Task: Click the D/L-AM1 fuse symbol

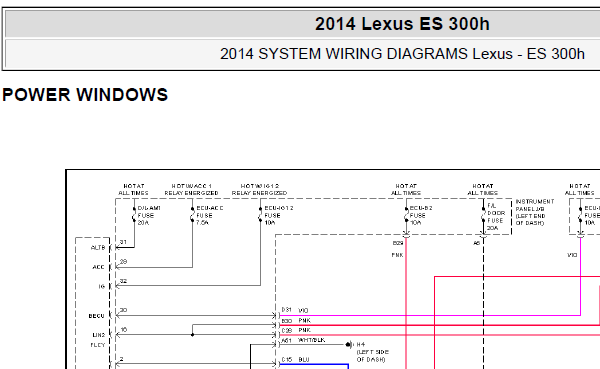Action: [134, 216]
